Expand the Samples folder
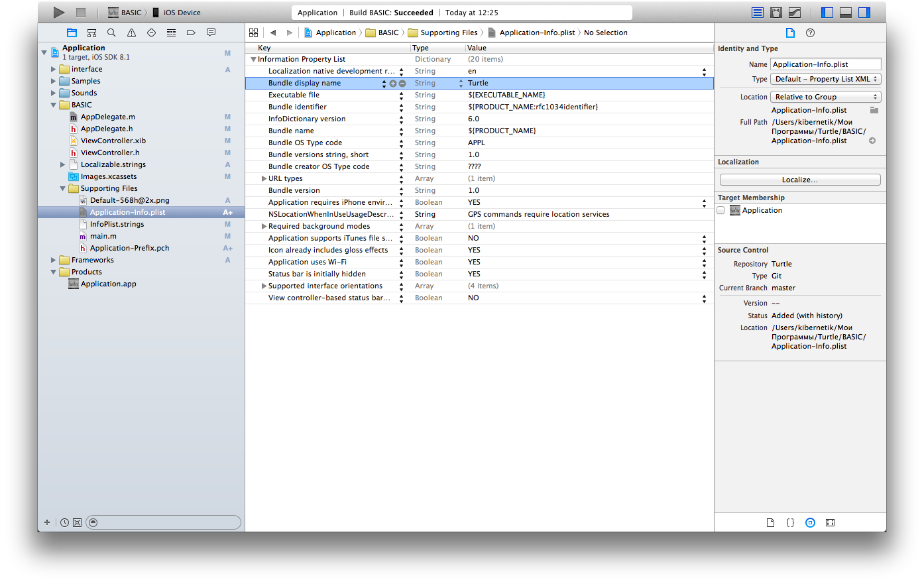Viewport: 924px width, 584px height. [x=54, y=81]
